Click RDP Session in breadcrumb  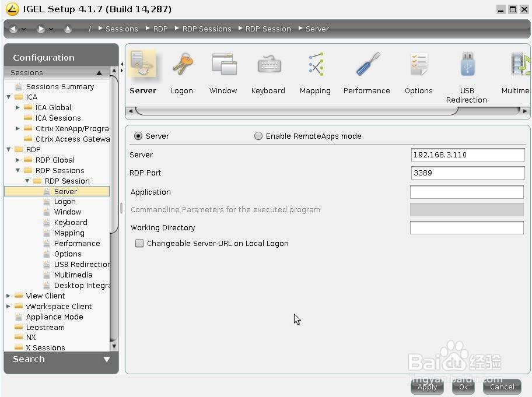pyautogui.click(x=268, y=29)
